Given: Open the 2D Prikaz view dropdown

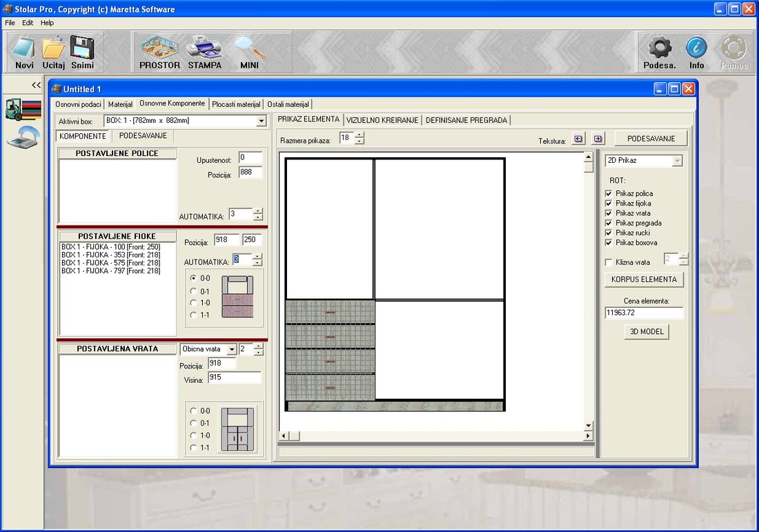Looking at the screenshot, I should pos(677,161).
